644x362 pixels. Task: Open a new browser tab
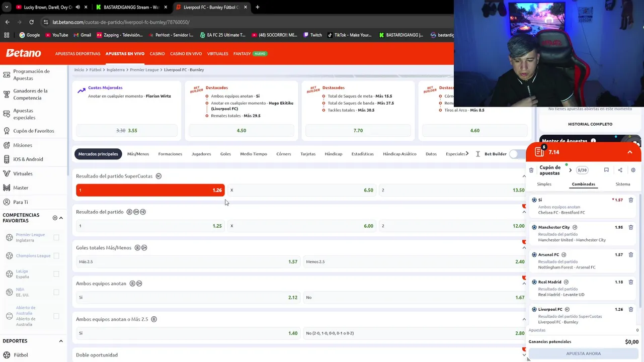point(257,7)
